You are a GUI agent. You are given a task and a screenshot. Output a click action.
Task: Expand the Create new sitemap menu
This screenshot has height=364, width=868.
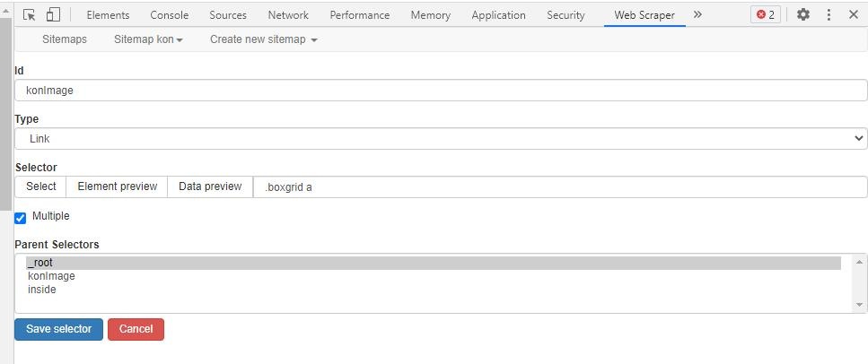tap(264, 39)
